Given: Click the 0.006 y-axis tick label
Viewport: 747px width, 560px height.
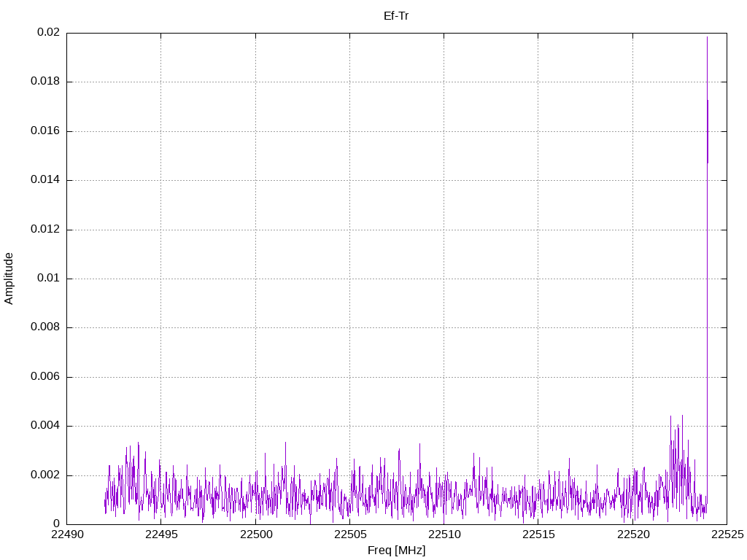Looking at the screenshot, I should pyautogui.click(x=45, y=377).
